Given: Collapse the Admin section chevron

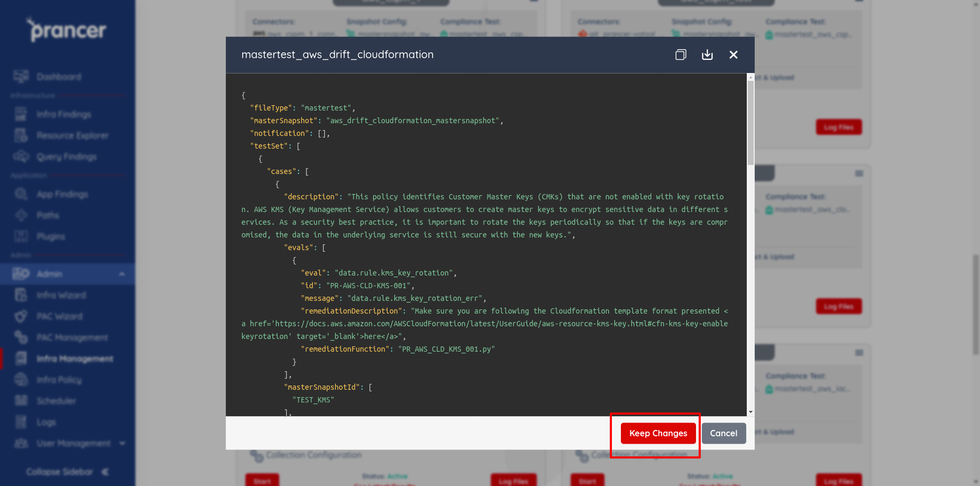Looking at the screenshot, I should [122, 274].
